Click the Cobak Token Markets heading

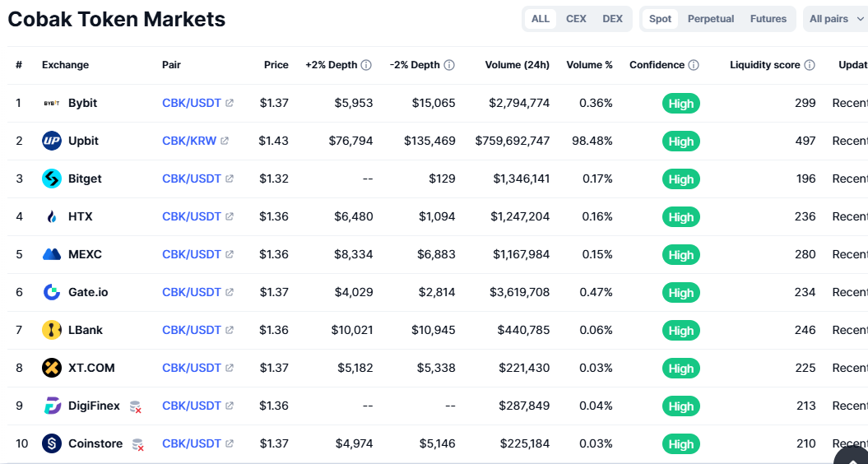click(116, 20)
